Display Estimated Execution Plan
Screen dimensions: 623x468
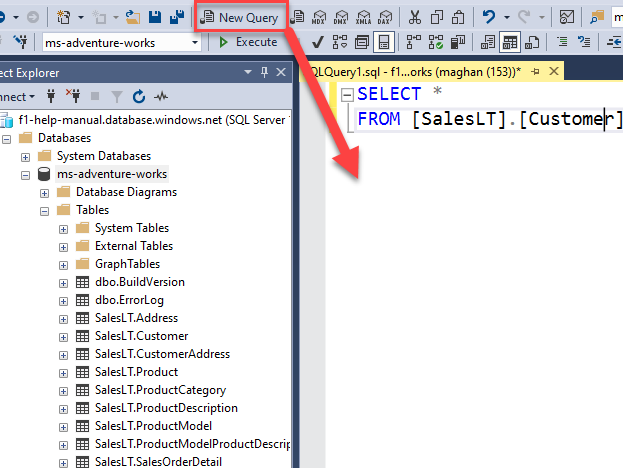(x=340, y=42)
